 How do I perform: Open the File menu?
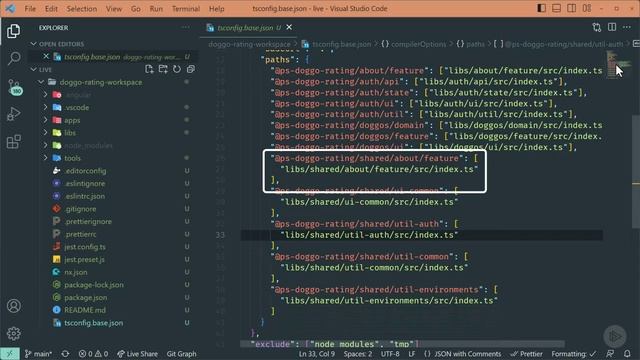[30, 9]
